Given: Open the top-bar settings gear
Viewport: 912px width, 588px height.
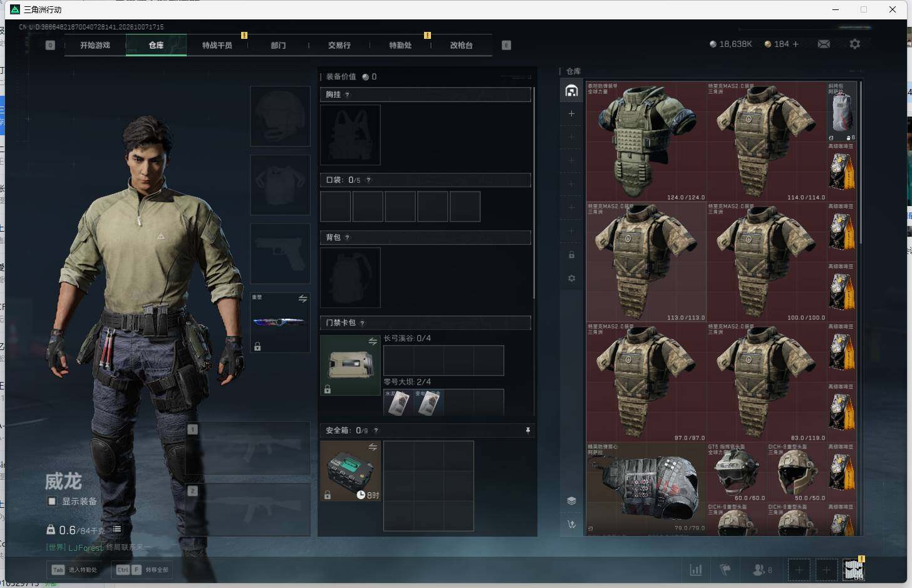Looking at the screenshot, I should [x=855, y=44].
